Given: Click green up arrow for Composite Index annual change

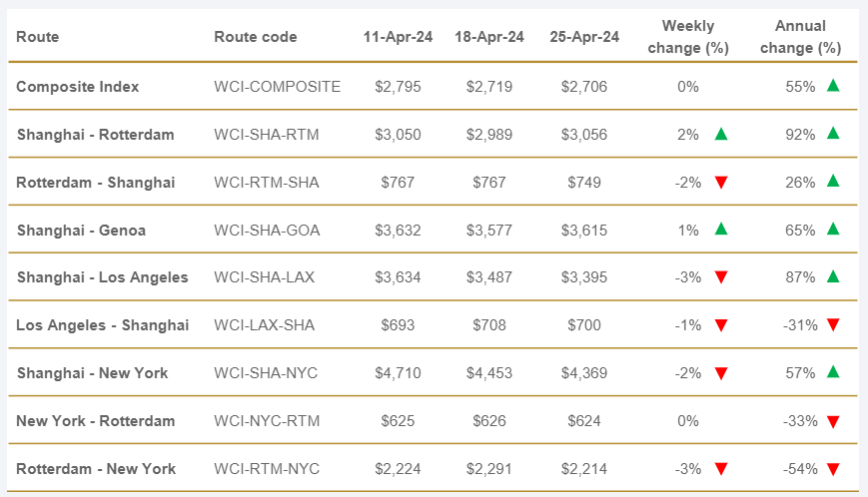Looking at the screenshot, I should [833, 86].
